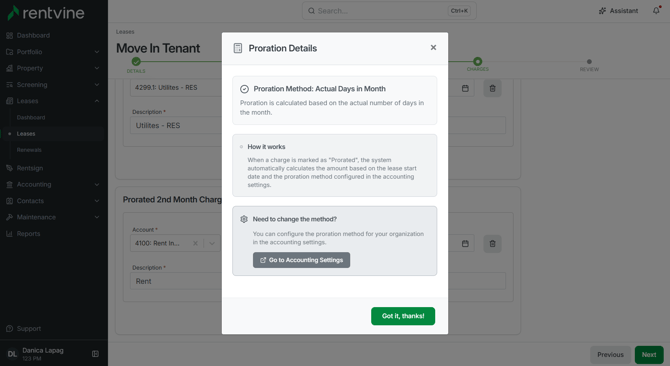670x366 pixels.
Task: Open Dashboard in the sidebar
Action: tap(33, 35)
